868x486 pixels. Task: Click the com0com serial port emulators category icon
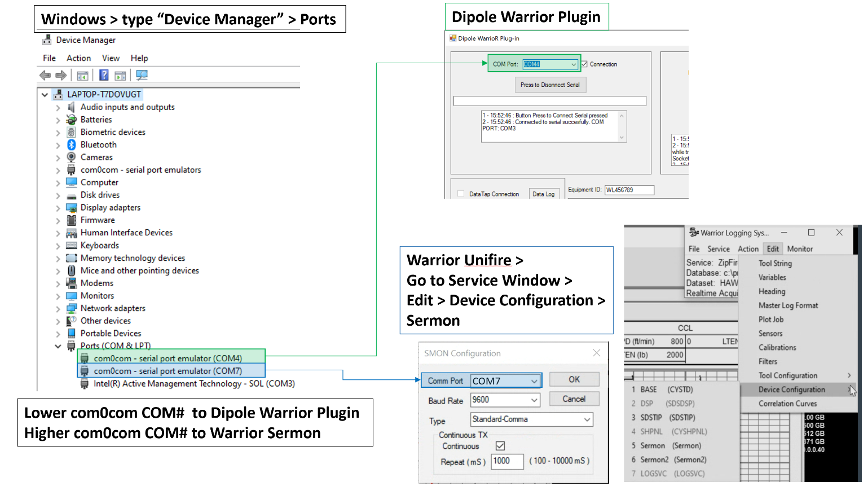(x=72, y=170)
